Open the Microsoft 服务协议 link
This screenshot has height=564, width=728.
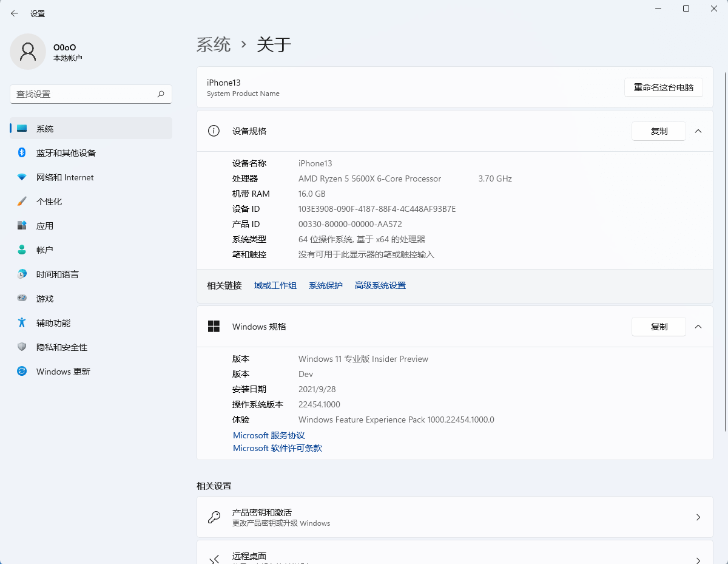(x=269, y=435)
